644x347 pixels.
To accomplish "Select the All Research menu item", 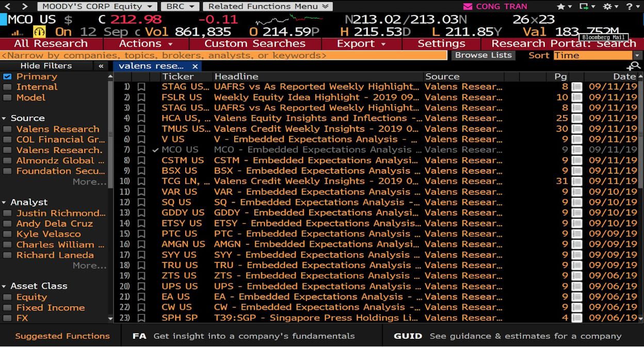I will tap(51, 43).
